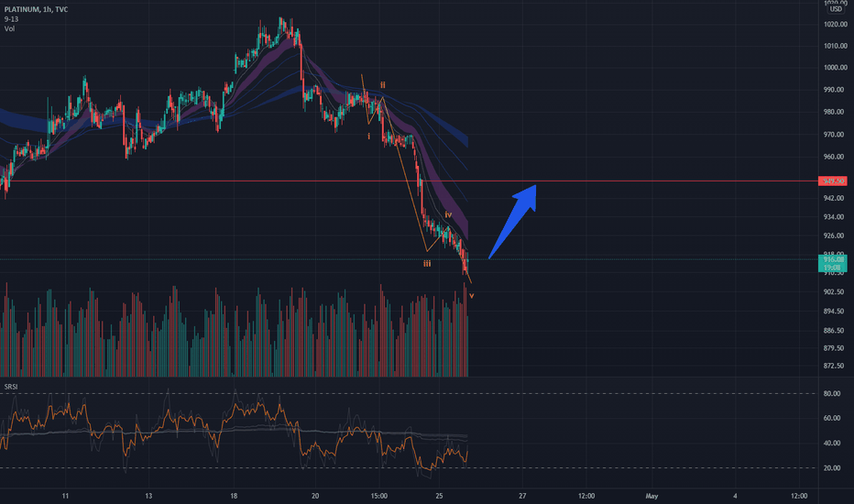Click the May label on time axis

click(x=651, y=496)
